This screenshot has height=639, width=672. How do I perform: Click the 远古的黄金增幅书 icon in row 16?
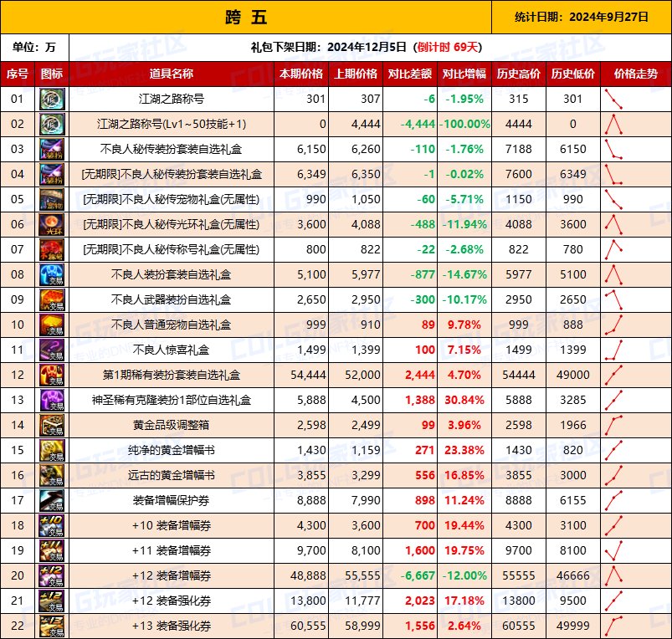tap(52, 475)
